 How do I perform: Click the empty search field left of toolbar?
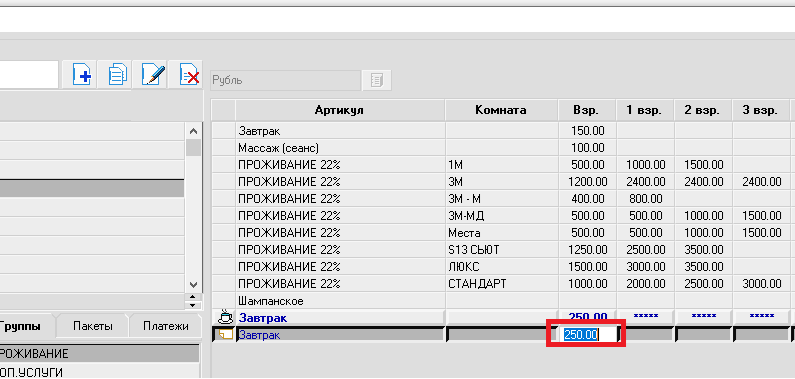(x=29, y=75)
